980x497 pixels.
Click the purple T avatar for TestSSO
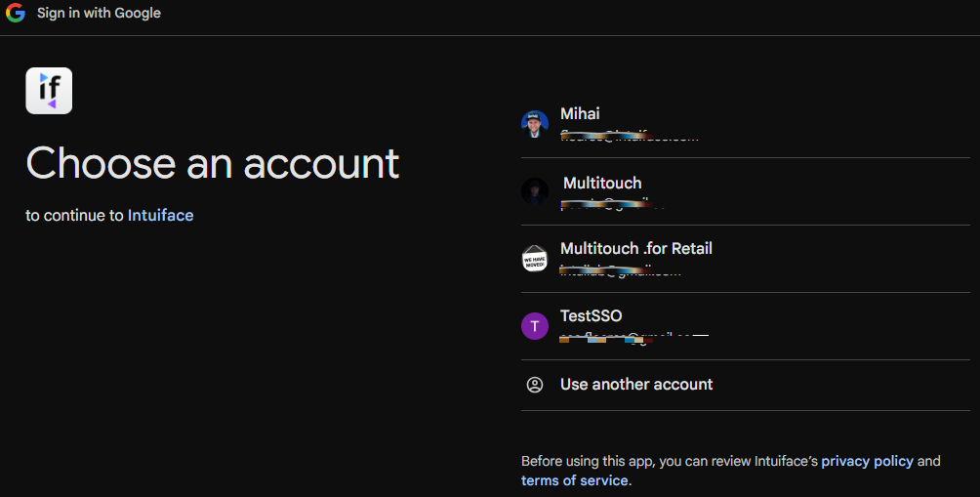coord(534,326)
